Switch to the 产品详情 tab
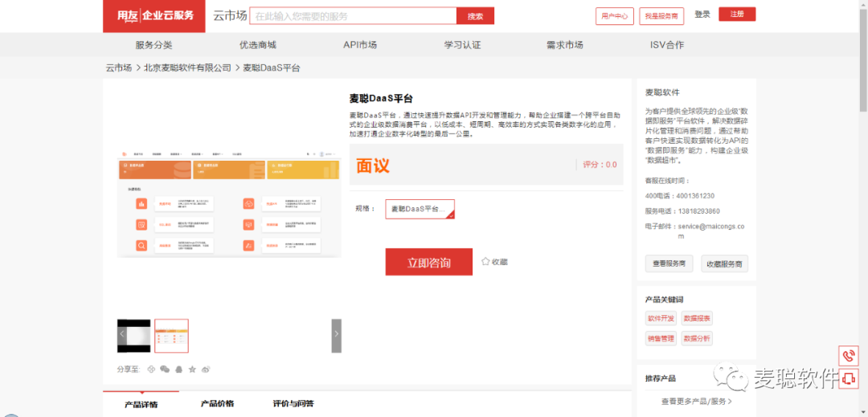The width and height of the screenshot is (868, 417). pyautogui.click(x=141, y=404)
